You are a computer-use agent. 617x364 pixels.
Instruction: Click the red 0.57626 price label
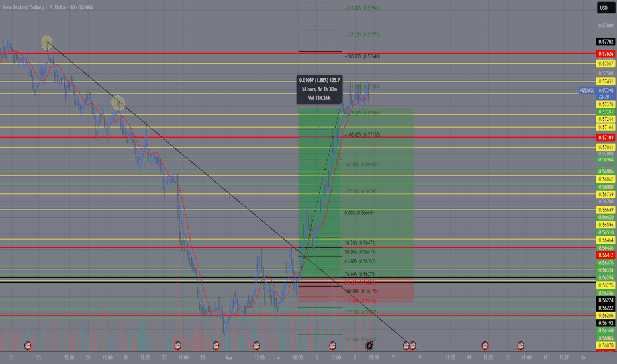pos(606,54)
